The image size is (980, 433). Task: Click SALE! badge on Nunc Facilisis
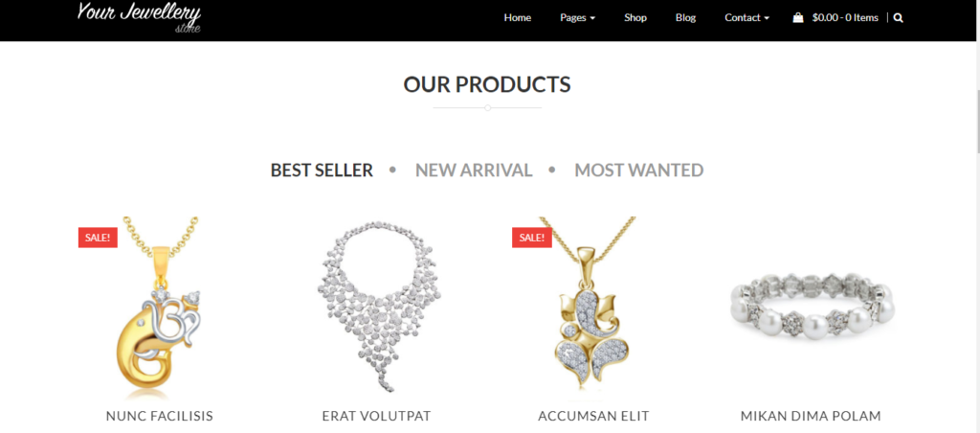click(98, 238)
